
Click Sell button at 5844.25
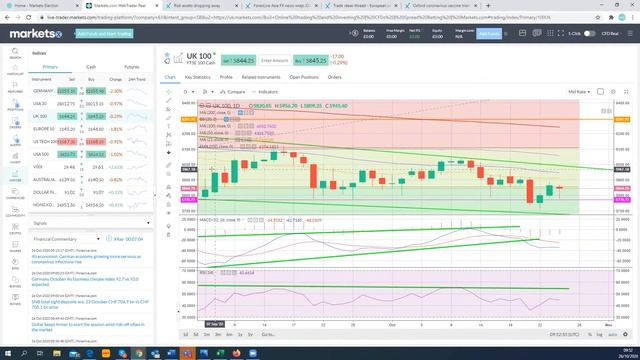(238, 60)
